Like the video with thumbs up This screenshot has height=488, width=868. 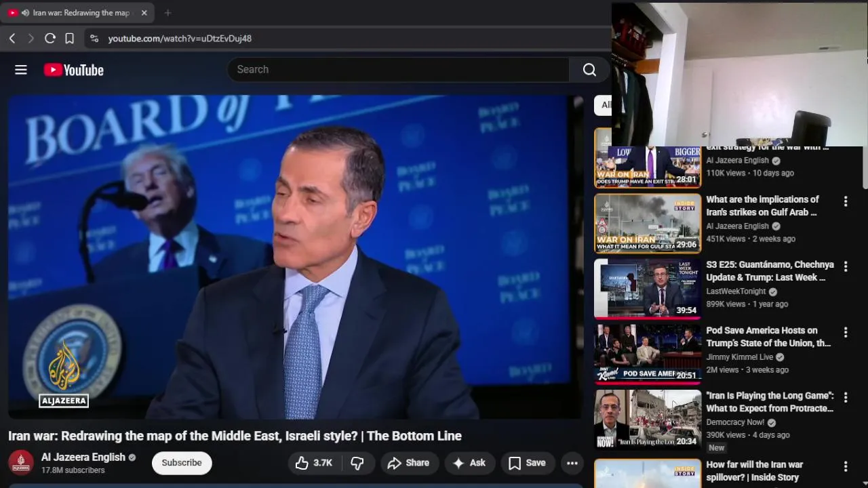click(313, 463)
